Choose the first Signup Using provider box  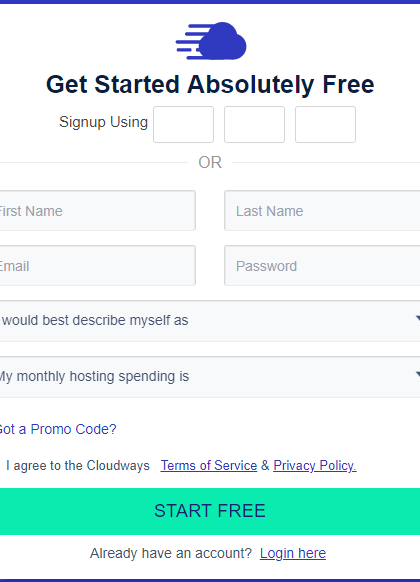183,124
